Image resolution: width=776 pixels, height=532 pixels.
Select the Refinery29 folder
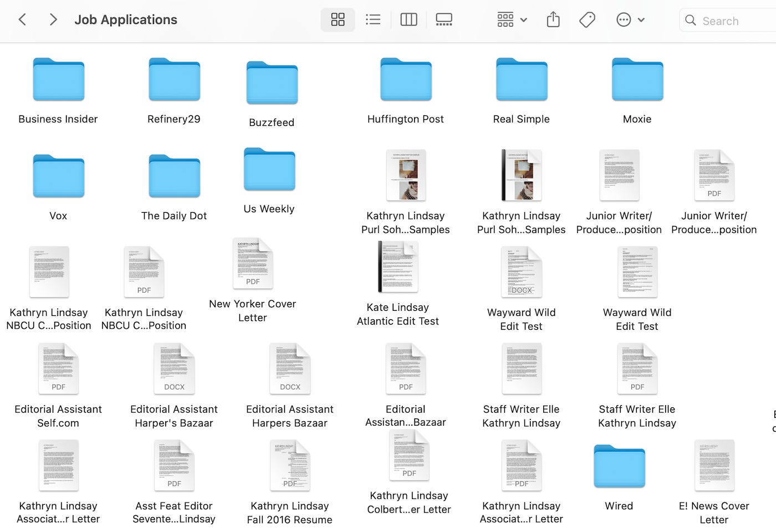[174, 80]
